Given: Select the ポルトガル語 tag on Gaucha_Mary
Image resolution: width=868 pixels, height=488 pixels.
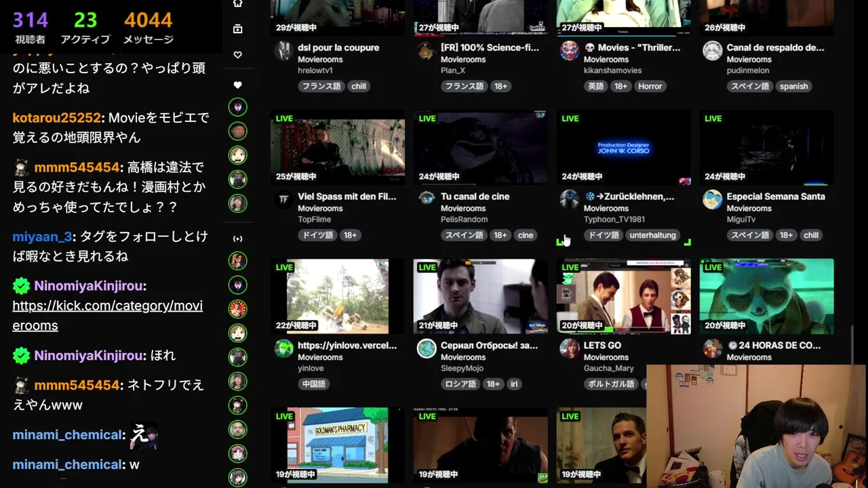Looking at the screenshot, I should coord(610,384).
